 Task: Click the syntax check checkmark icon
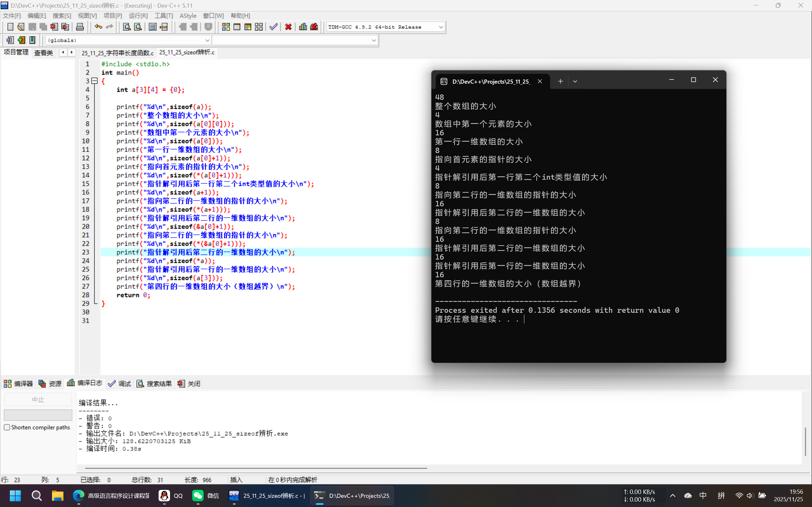pos(273,27)
